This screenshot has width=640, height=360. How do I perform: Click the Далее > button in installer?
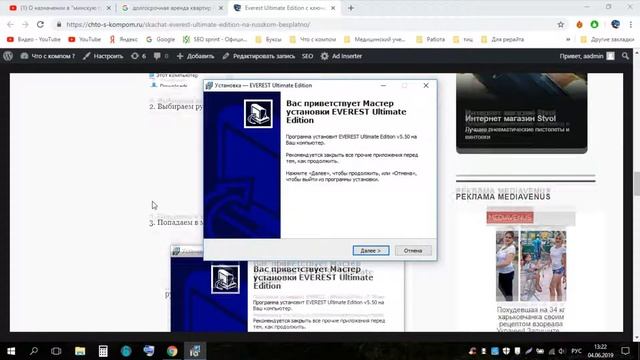pos(371,250)
